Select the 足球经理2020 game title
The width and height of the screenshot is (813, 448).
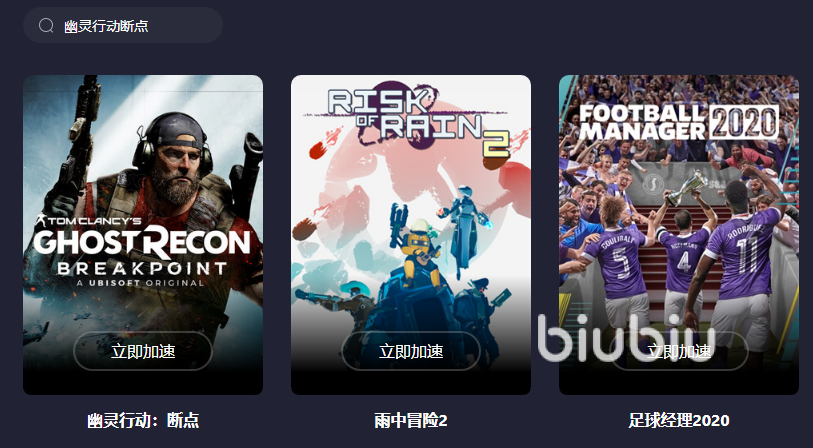coord(679,421)
